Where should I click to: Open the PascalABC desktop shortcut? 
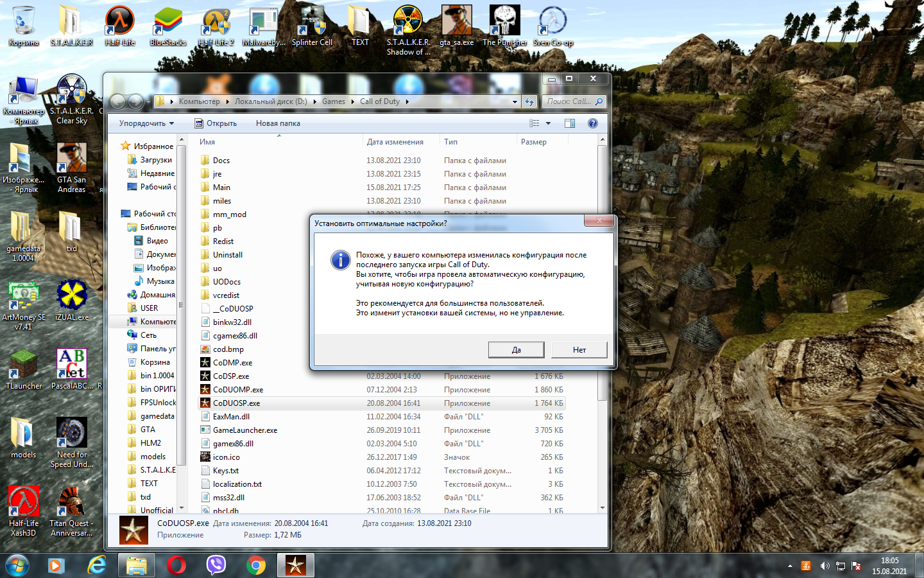pyautogui.click(x=72, y=369)
